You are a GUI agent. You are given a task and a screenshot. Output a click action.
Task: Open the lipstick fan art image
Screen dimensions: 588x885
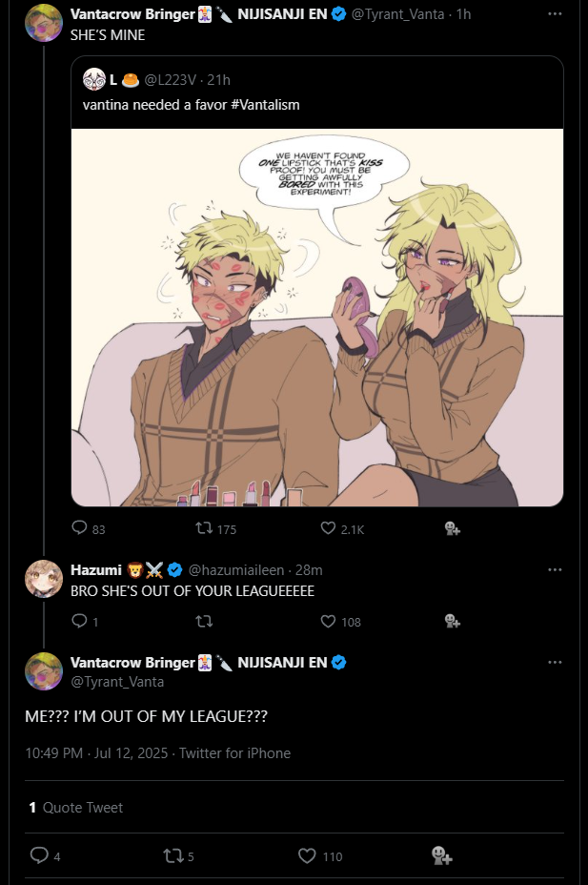317,318
